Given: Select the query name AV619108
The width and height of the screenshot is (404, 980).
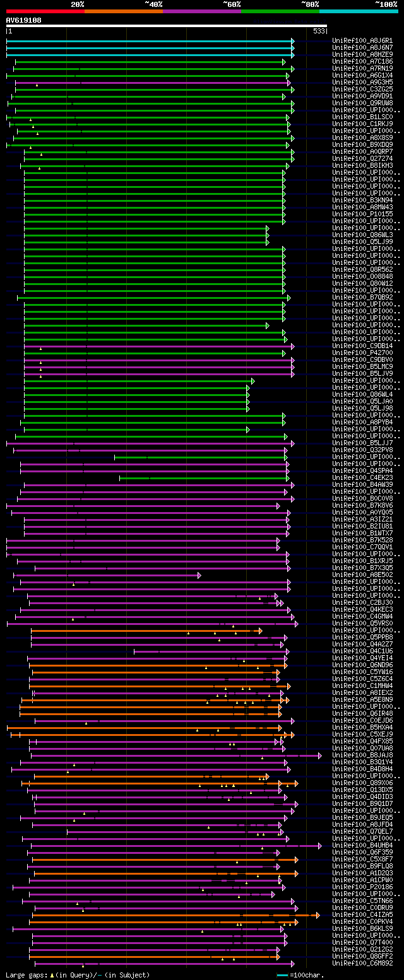Looking at the screenshot, I should coord(24,20).
